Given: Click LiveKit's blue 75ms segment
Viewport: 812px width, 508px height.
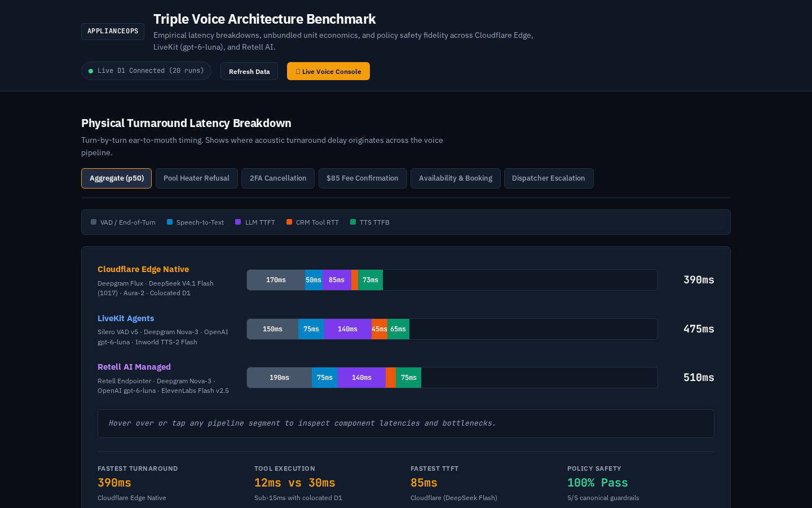Looking at the screenshot, I should [x=311, y=329].
